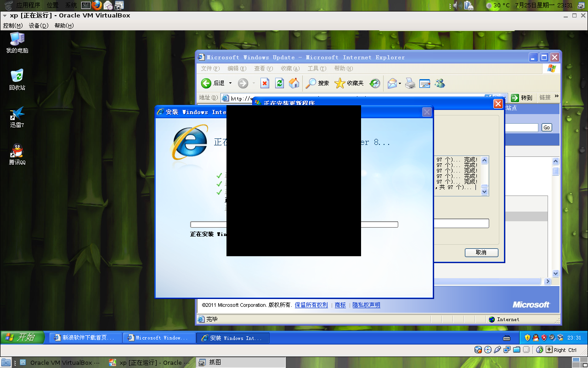
Task: Select the Recycle Bin (回收站) desktop icon
Action: pyautogui.click(x=17, y=80)
